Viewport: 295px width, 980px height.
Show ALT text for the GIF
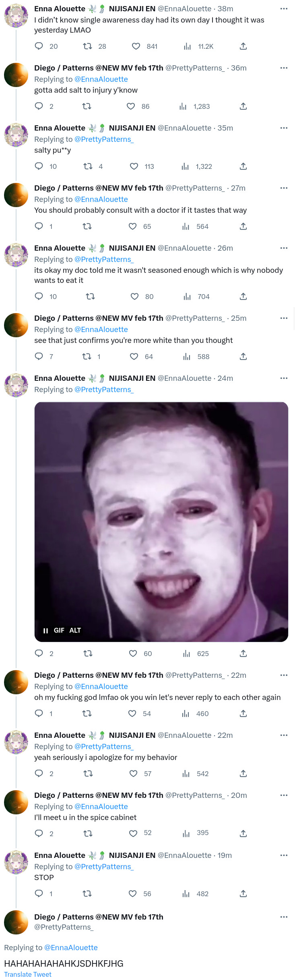coord(75,631)
